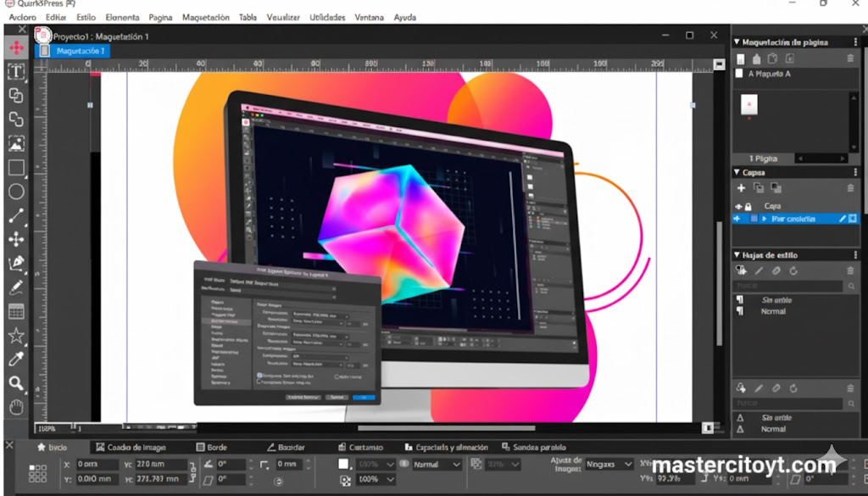Screen dimensions: 868x496
Task: Click the white box color swatch
Action: point(344,464)
